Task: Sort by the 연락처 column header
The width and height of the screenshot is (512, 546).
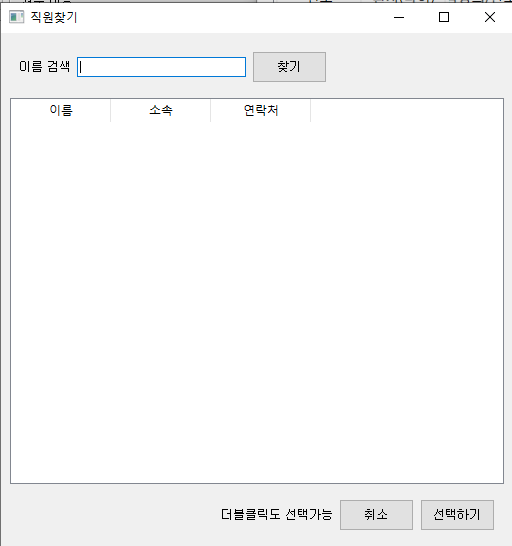Action: tap(261, 110)
